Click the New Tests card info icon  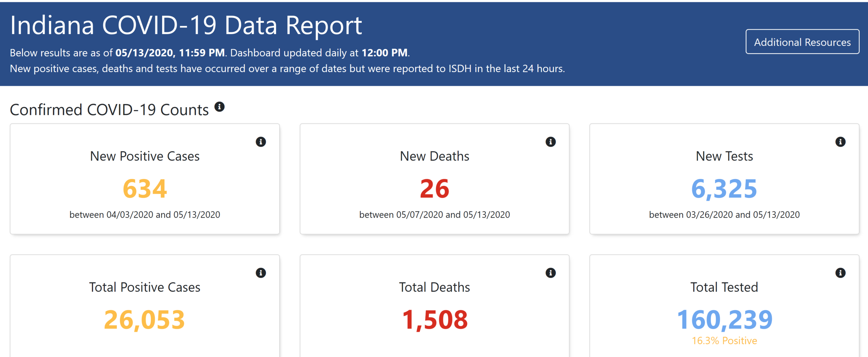(840, 142)
